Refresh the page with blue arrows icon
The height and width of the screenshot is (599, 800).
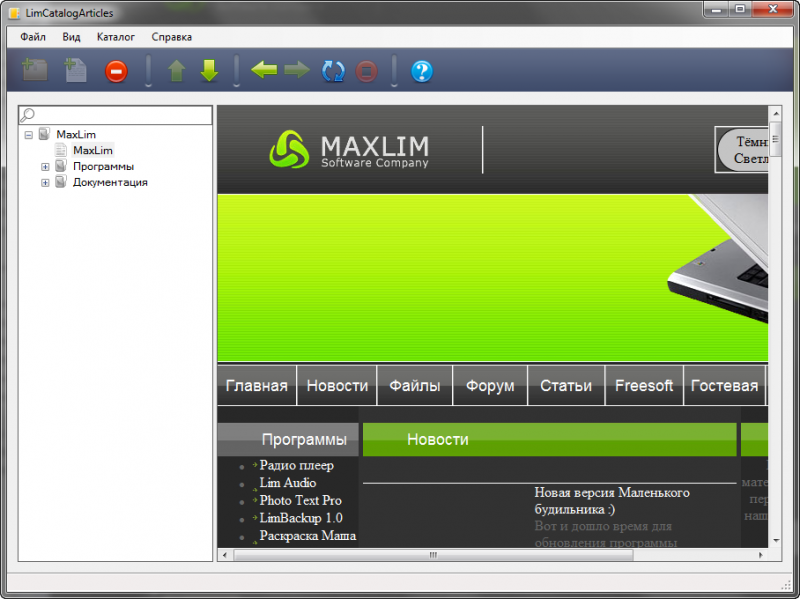coord(333,71)
